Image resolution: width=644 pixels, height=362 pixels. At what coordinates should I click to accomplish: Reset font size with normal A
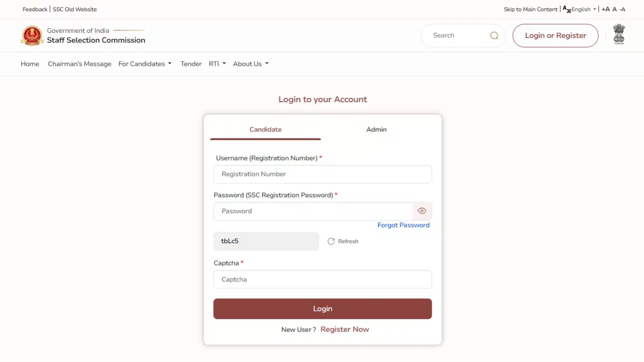pos(614,9)
